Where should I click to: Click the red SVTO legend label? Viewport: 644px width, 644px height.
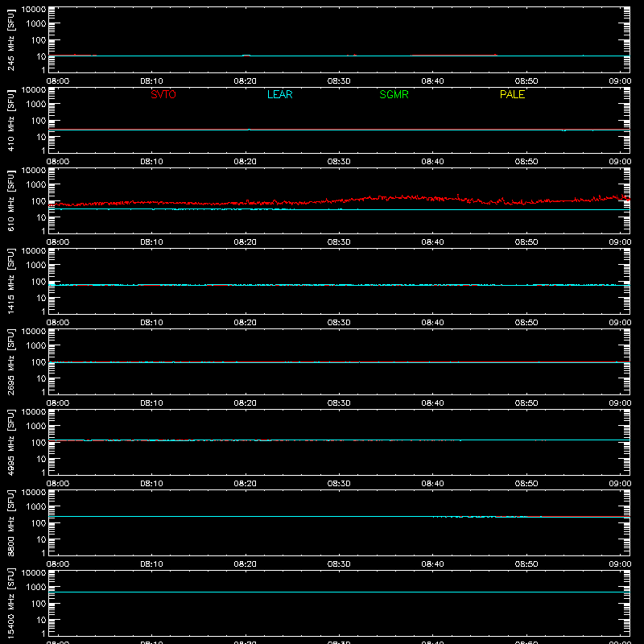(163, 94)
